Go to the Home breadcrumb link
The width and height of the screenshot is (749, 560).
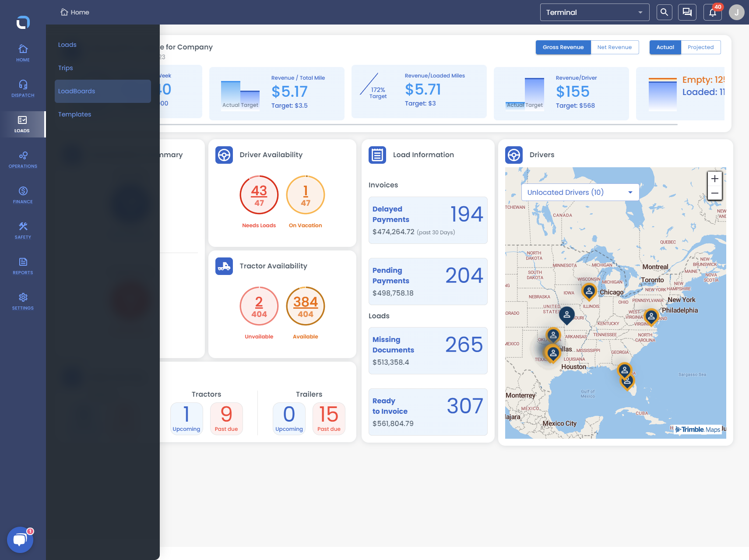click(75, 12)
